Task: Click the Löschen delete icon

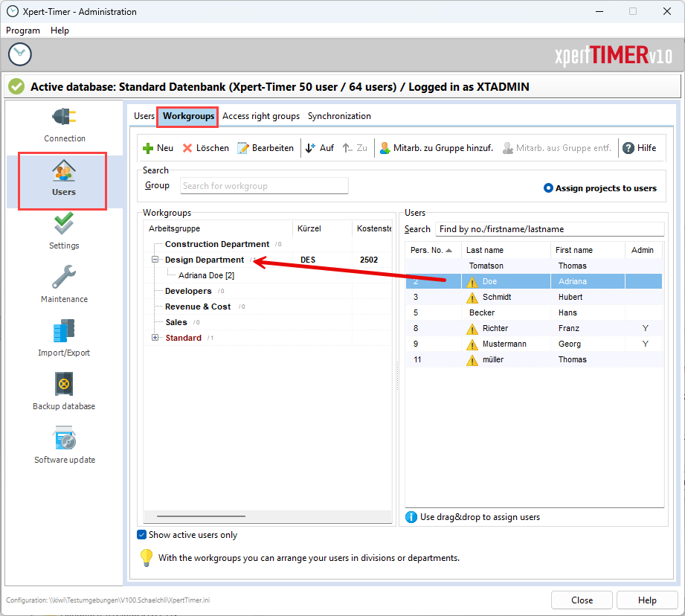Action: [x=188, y=148]
